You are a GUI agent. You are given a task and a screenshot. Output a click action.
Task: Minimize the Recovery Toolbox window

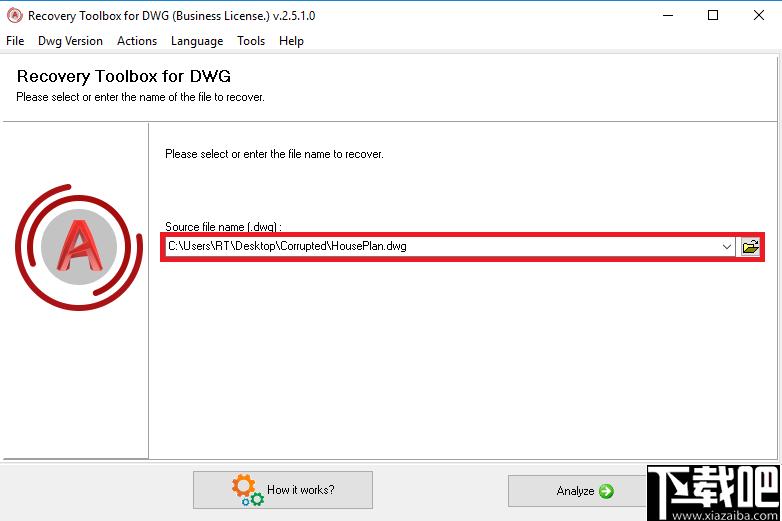[x=668, y=15]
